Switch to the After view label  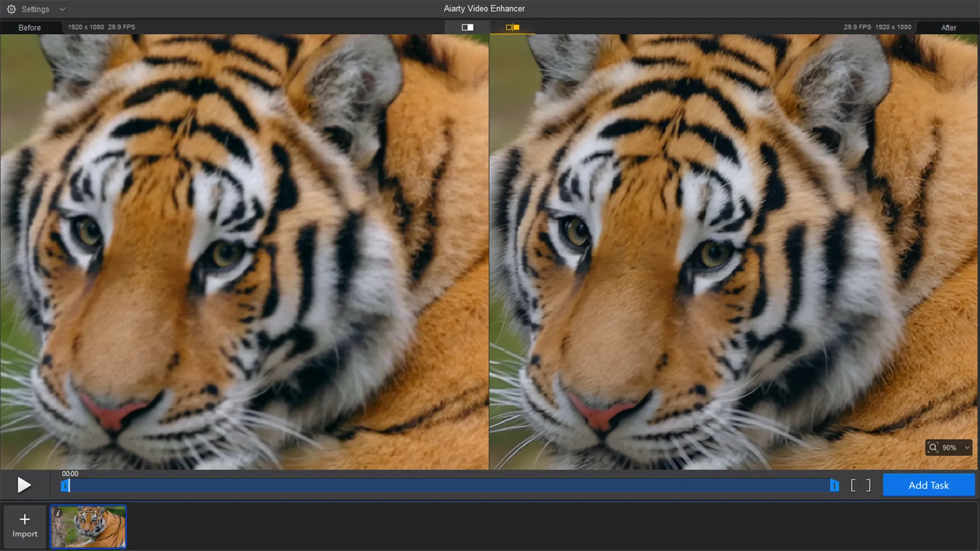tap(948, 28)
